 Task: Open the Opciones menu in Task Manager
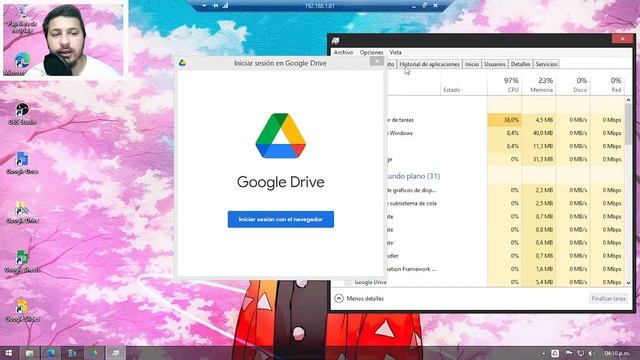(371, 52)
